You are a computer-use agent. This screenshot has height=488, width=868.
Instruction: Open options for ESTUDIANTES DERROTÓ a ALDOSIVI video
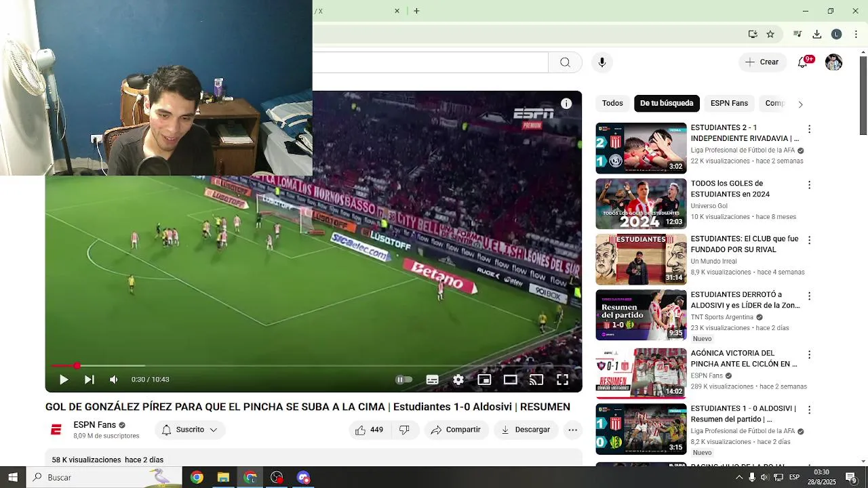pos(809,296)
